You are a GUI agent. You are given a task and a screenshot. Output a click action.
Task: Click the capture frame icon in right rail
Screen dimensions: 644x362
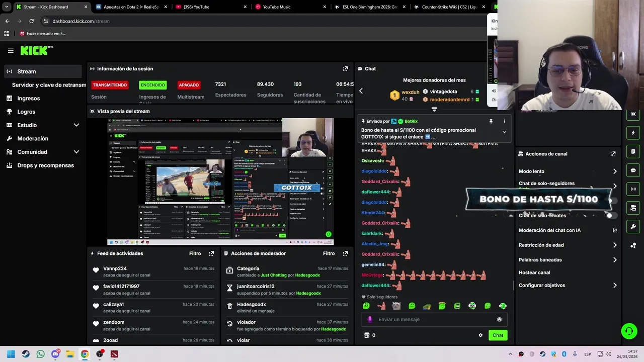(x=633, y=114)
